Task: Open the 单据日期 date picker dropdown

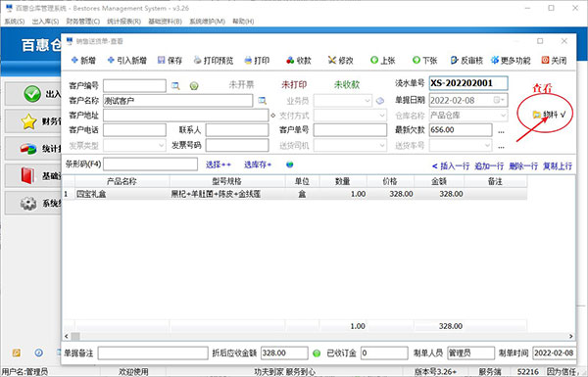Action: pyautogui.click(x=500, y=100)
